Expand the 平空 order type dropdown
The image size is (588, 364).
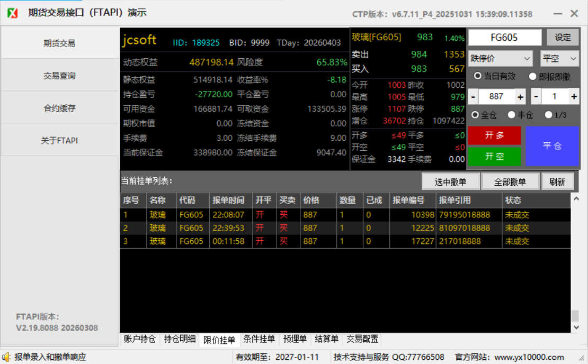(559, 59)
